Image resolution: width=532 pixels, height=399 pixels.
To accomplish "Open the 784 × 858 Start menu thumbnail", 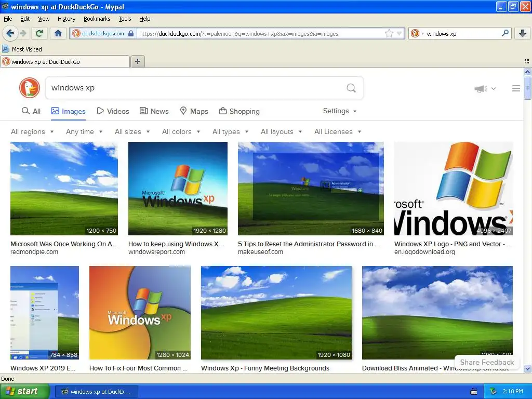I will [x=45, y=312].
